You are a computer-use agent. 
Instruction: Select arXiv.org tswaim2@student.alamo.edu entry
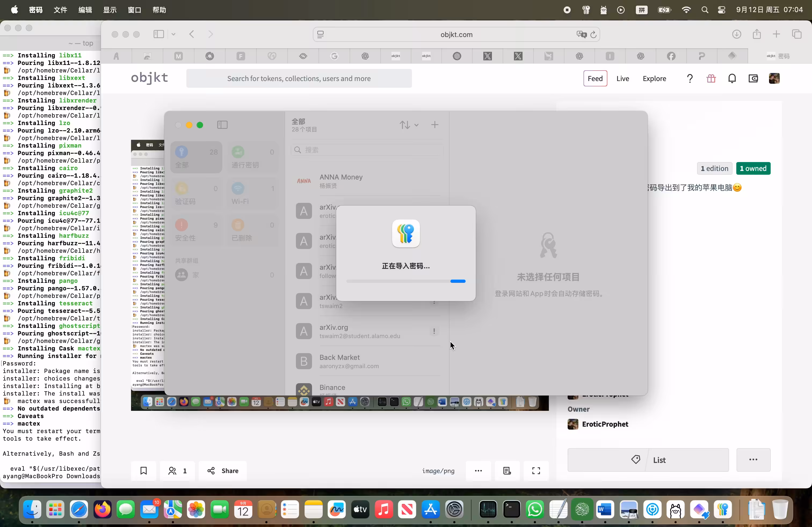click(367, 331)
